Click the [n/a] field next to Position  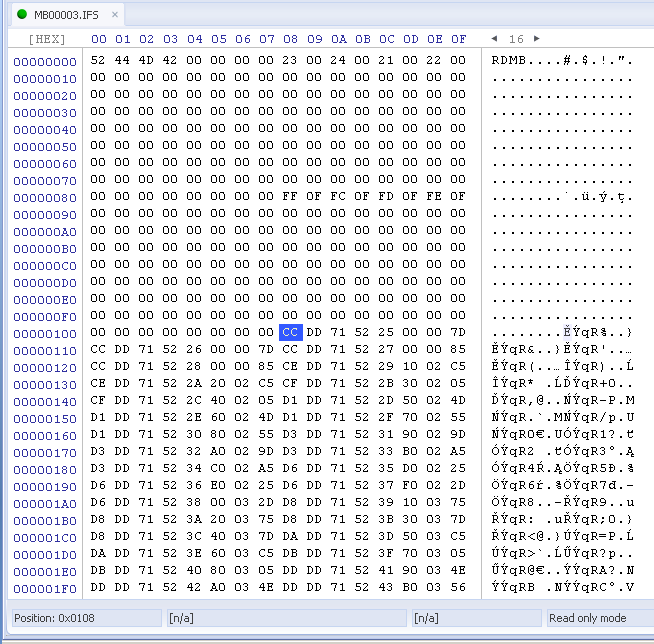coord(287,618)
